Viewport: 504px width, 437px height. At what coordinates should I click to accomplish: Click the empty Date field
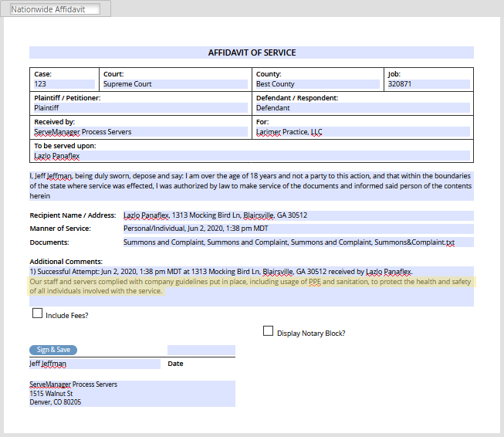click(201, 351)
